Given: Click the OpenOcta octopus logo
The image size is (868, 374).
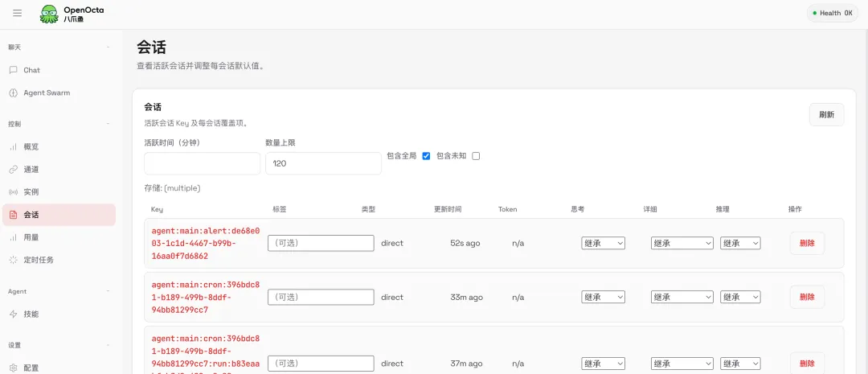Looking at the screenshot, I should click(50, 14).
